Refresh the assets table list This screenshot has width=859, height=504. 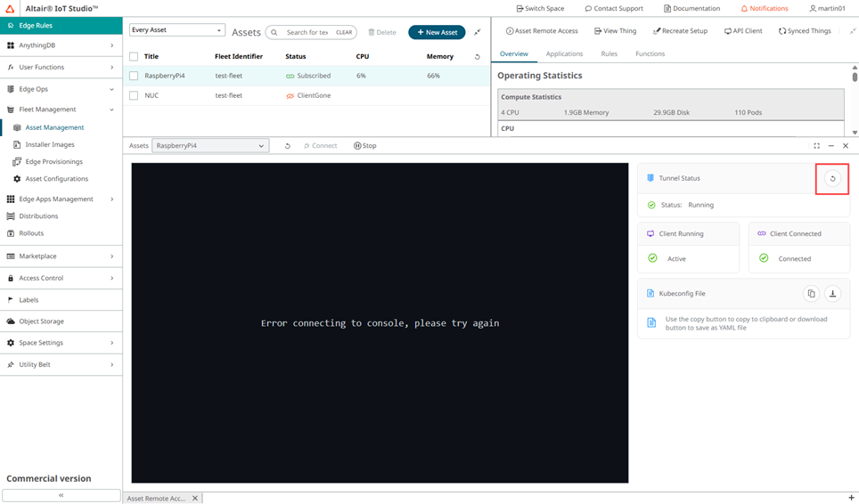pos(477,57)
